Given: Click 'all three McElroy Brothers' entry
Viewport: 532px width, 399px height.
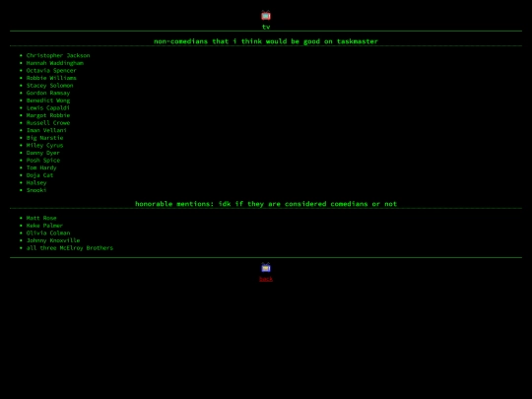Looking at the screenshot, I should click(70, 247).
